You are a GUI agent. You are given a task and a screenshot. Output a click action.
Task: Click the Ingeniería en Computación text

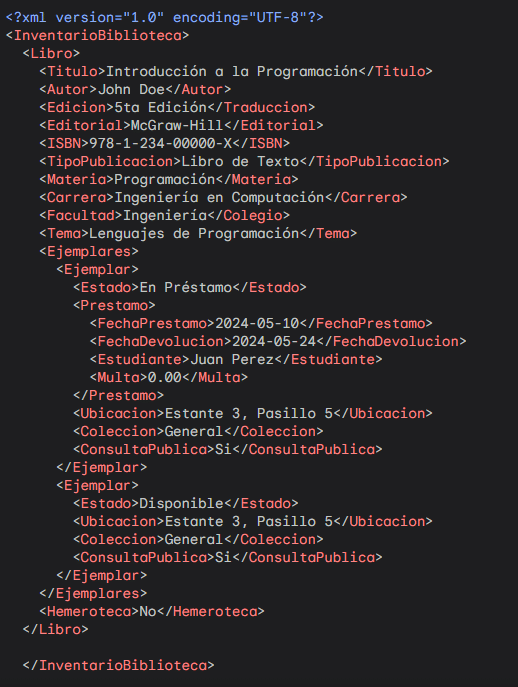pyautogui.click(x=219, y=197)
